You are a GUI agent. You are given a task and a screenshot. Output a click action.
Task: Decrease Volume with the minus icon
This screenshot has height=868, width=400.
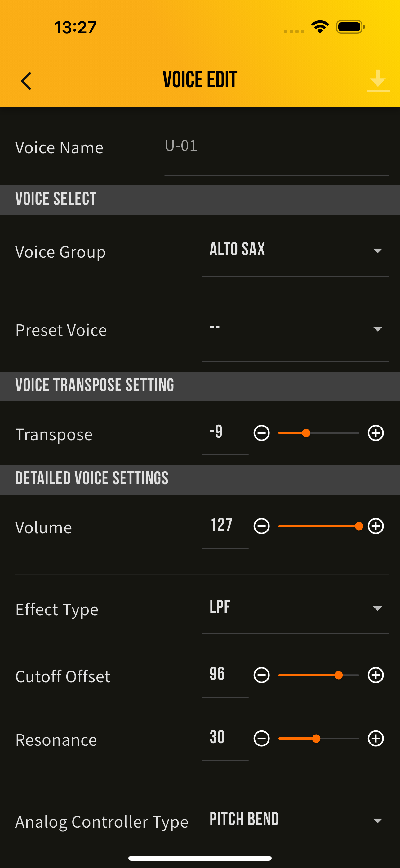[x=262, y=526]
